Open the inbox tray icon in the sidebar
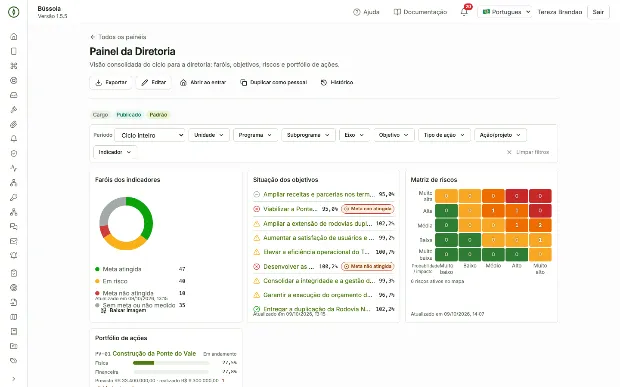 coord(13,95)
